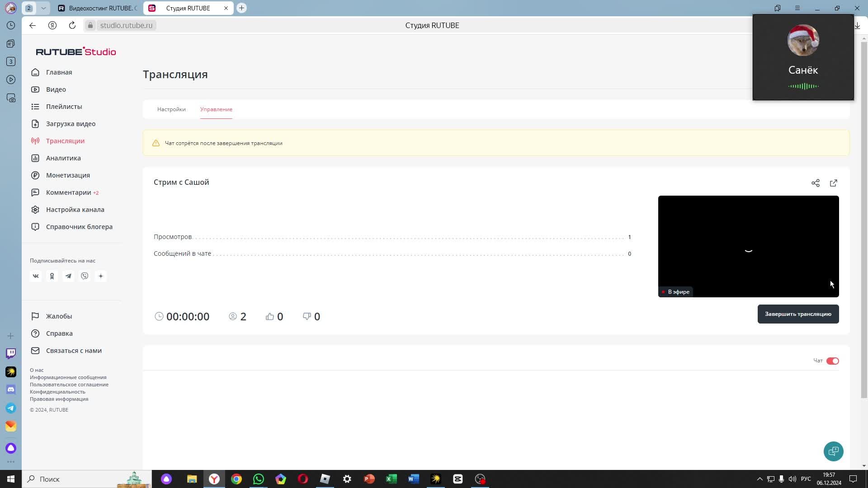Open Справочник блогера
This screenshot has height=488, width=868.
(x=79, y=227)
